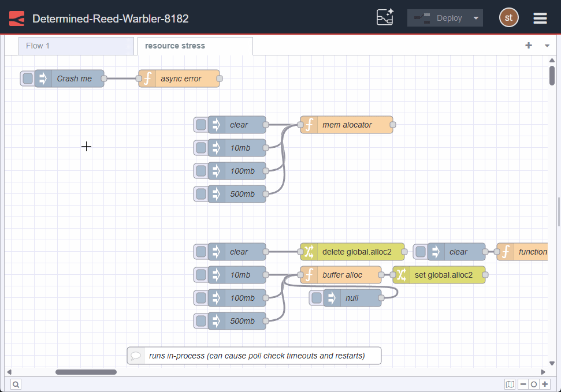Open the flow list dropdown chevron
The image size is (561, 392).
click(547, 45)
